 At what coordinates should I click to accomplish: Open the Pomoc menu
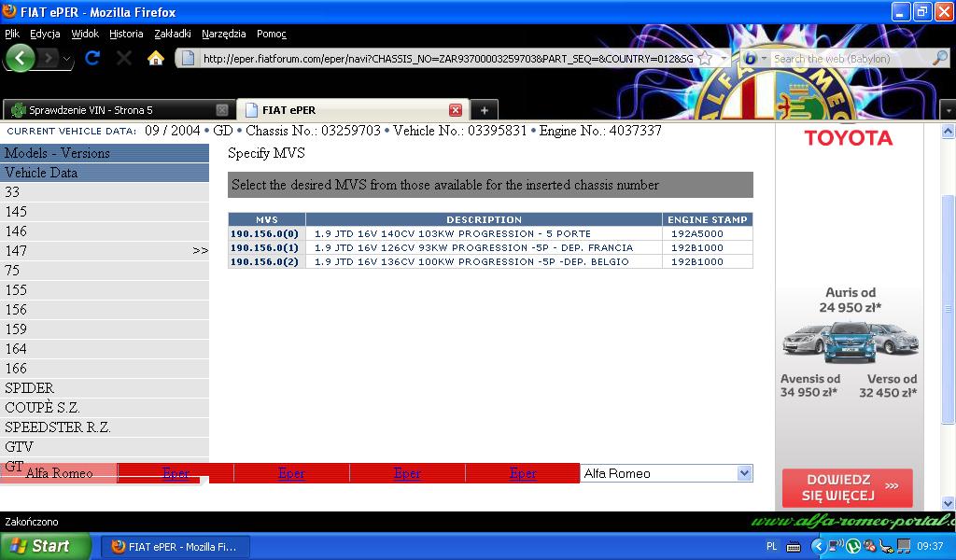click(x=272, y=34)
